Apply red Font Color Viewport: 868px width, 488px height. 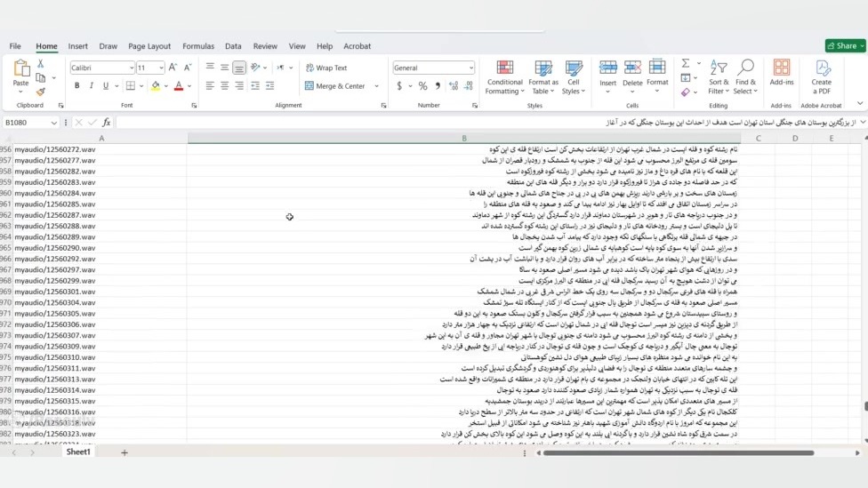coord(178,85)
